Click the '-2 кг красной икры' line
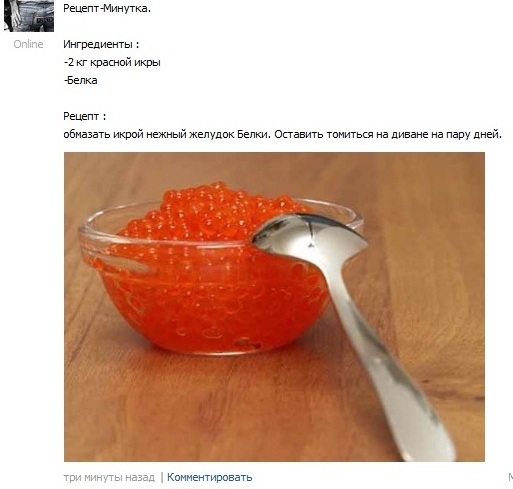The height and width of the screenshot is (489, 513). click(112, 62)
